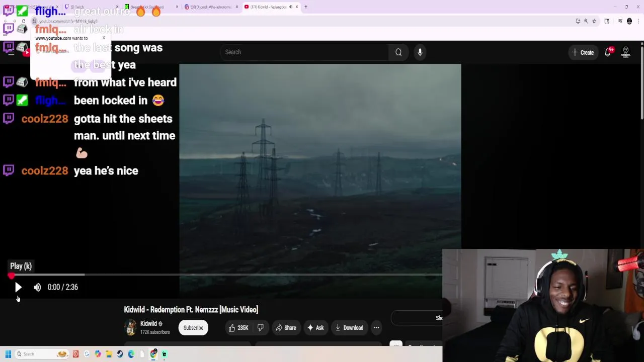Download the video
Screen dimensions: 644x362
click(349, 328)
